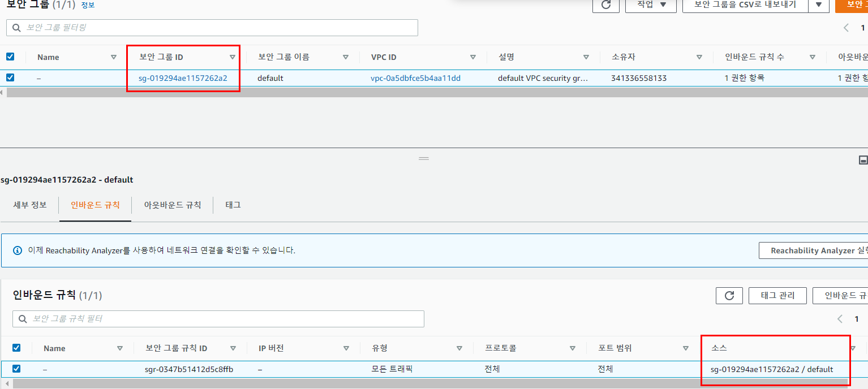Focus the 보안 그룹 규칙 필터 search field
868x389 pixels.
click(218, 319)
